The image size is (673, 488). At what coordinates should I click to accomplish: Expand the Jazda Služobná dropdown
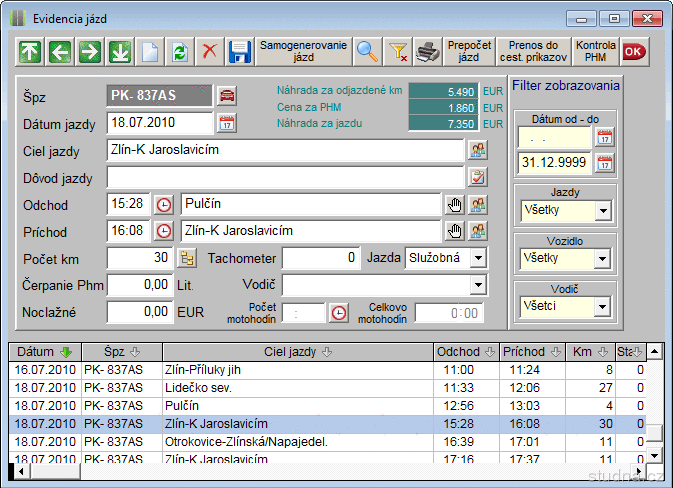point(478,258)
